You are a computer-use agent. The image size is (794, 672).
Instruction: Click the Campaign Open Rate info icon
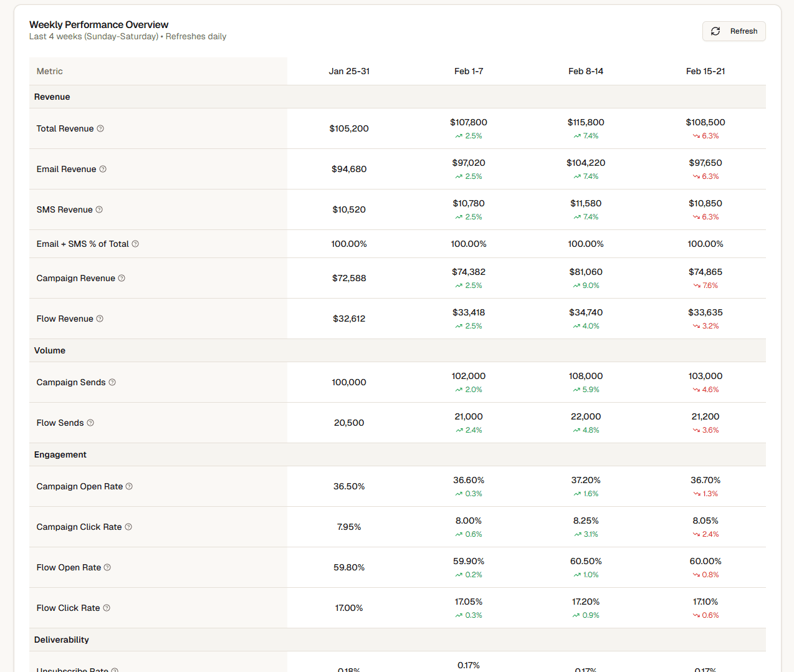pyautogui.click(x=129, y=486)
